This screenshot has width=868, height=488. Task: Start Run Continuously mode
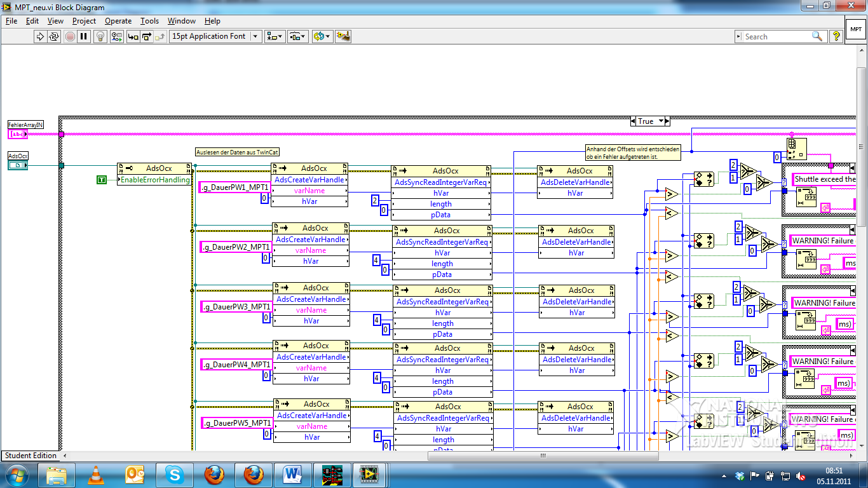tap(55, 37)
